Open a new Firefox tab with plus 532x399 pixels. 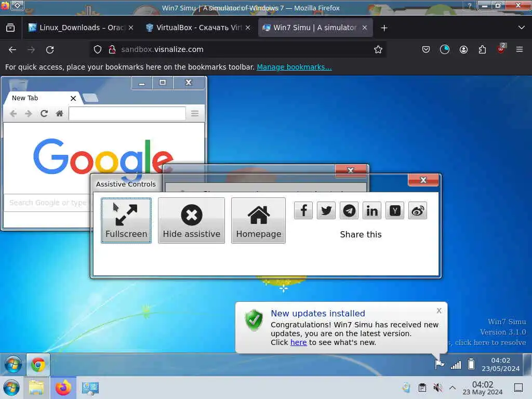click(x=384, y=28)
